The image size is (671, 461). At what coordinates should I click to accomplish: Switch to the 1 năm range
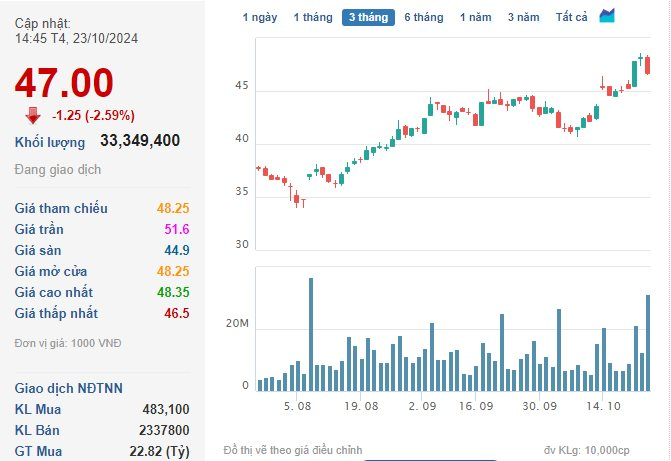(x=475, y=18)
